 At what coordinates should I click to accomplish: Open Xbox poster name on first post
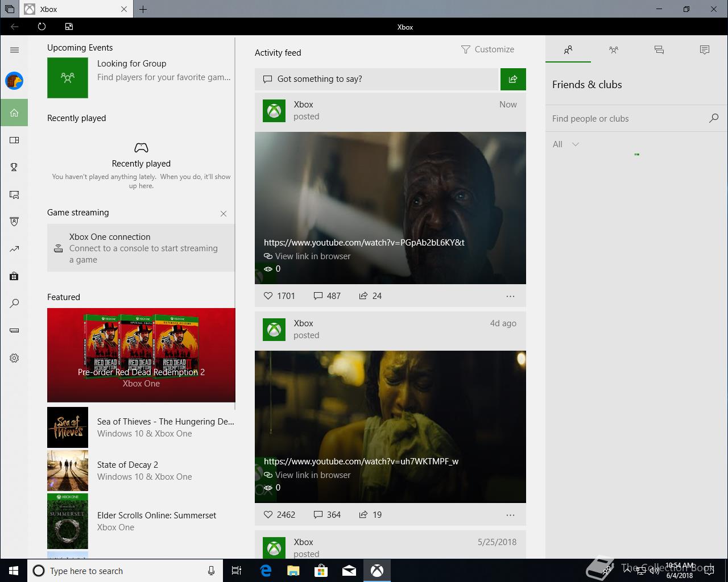(x=303, y=105)
